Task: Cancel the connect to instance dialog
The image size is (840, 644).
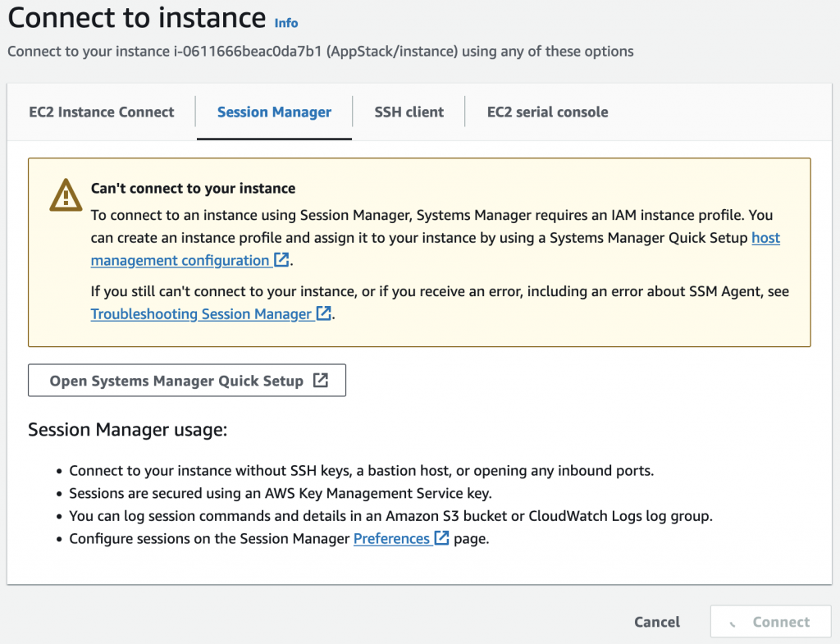Action: point(657,622)
